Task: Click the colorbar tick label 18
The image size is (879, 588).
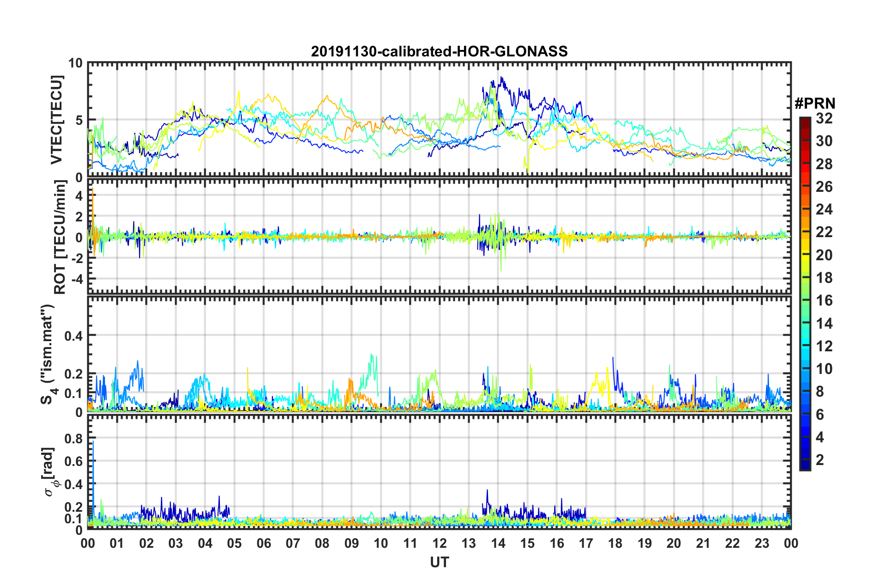Action: coord(824,278)
